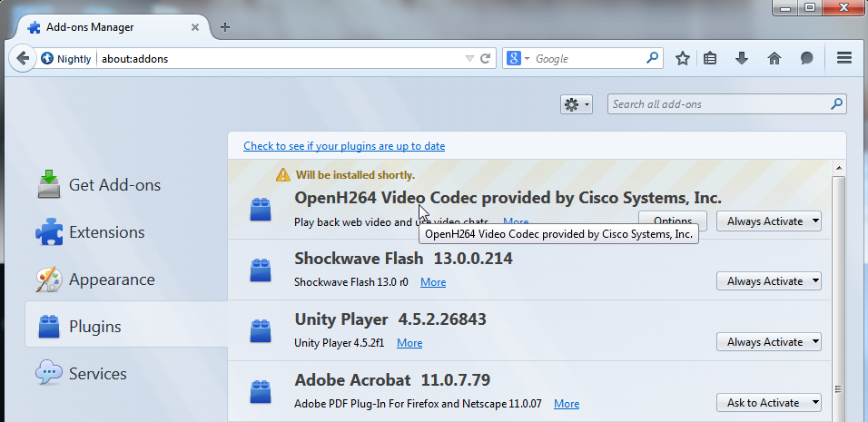Click More link for OpenH264 codec
Screen dimensions: 868x422
516,222
